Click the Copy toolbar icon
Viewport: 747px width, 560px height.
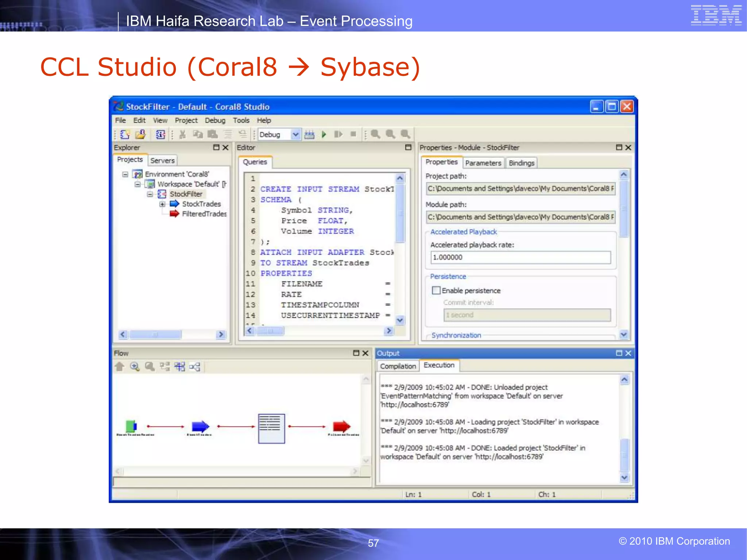click(198, 135)
